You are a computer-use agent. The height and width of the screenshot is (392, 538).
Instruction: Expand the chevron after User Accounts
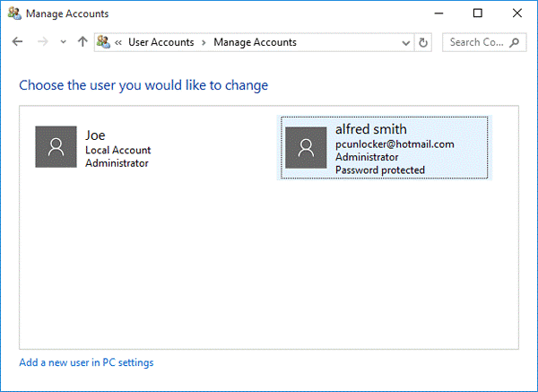point(204,42)
